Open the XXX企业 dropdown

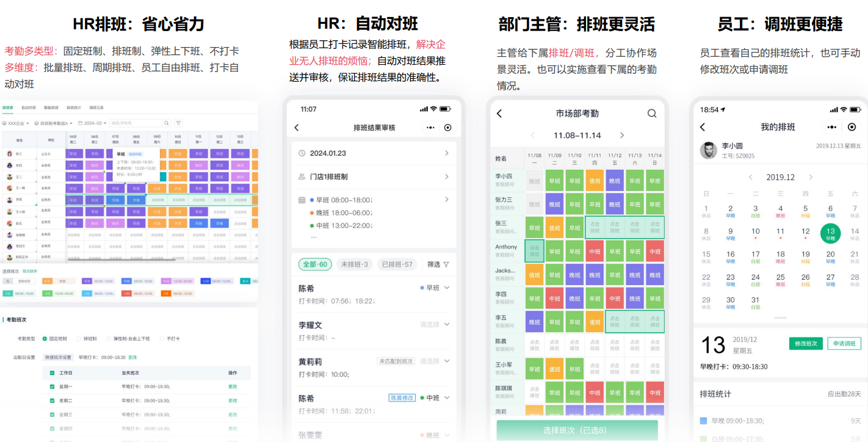(x=16, y=123)
